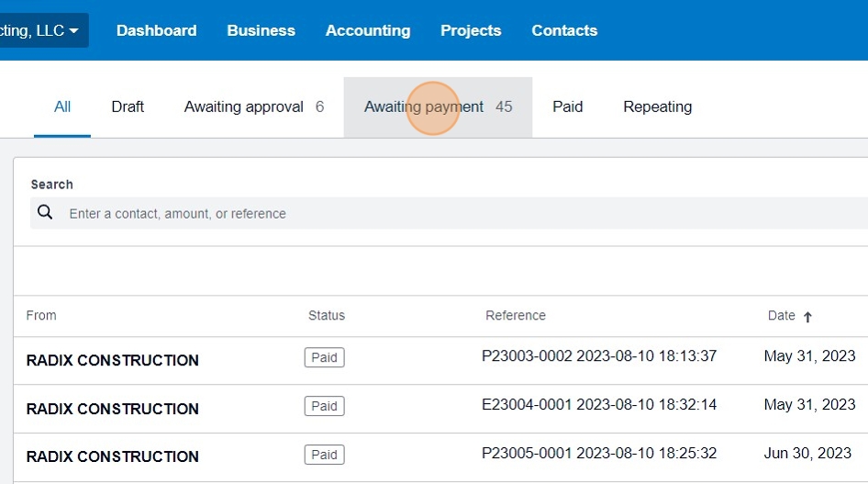The width and height of the screenshot is (868, 484).
Task: Switch to the Awaiting payment tab
Action: (x=438, y=107)
